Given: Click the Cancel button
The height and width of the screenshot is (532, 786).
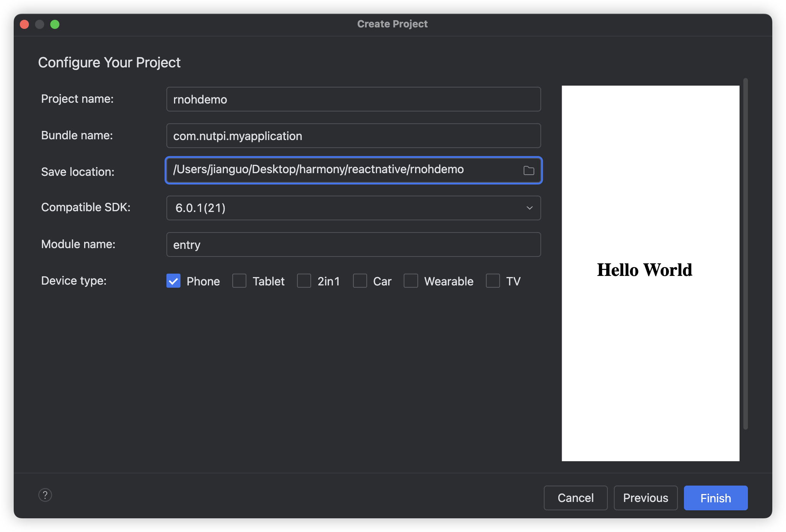Looking at the screenshot, I should tap(575, 498).
